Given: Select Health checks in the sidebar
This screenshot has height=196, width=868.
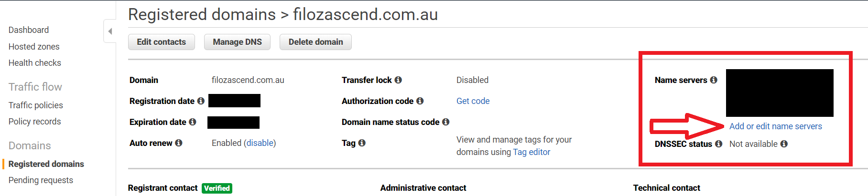Looking at the screenshot, I should click(x=35, y=63).
